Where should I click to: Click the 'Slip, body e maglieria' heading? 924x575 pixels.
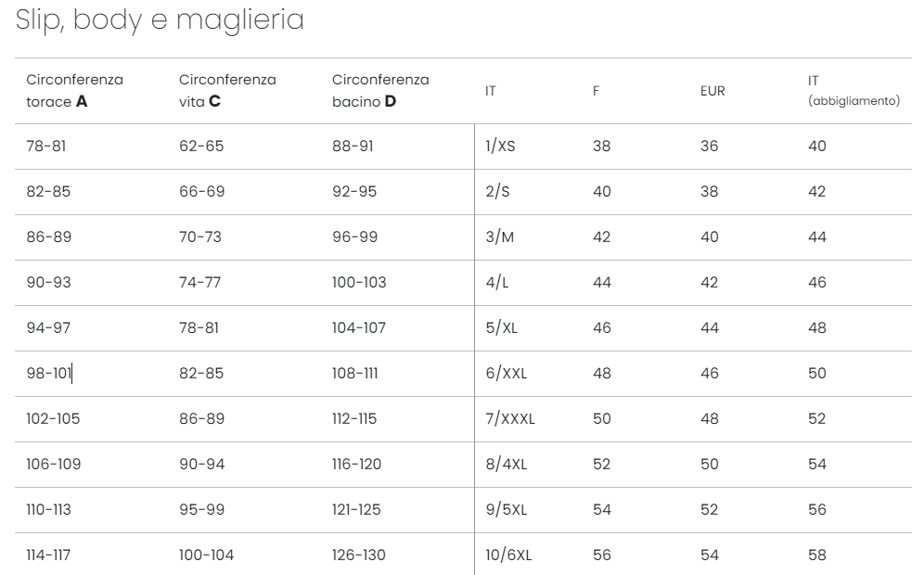(160, 20)
